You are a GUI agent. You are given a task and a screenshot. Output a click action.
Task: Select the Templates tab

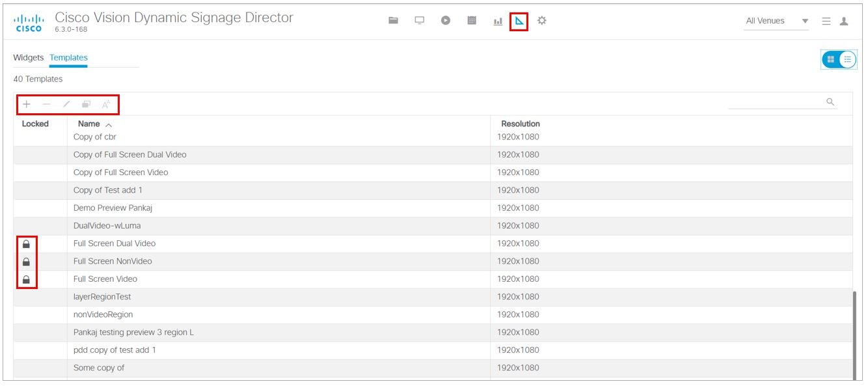68,58
